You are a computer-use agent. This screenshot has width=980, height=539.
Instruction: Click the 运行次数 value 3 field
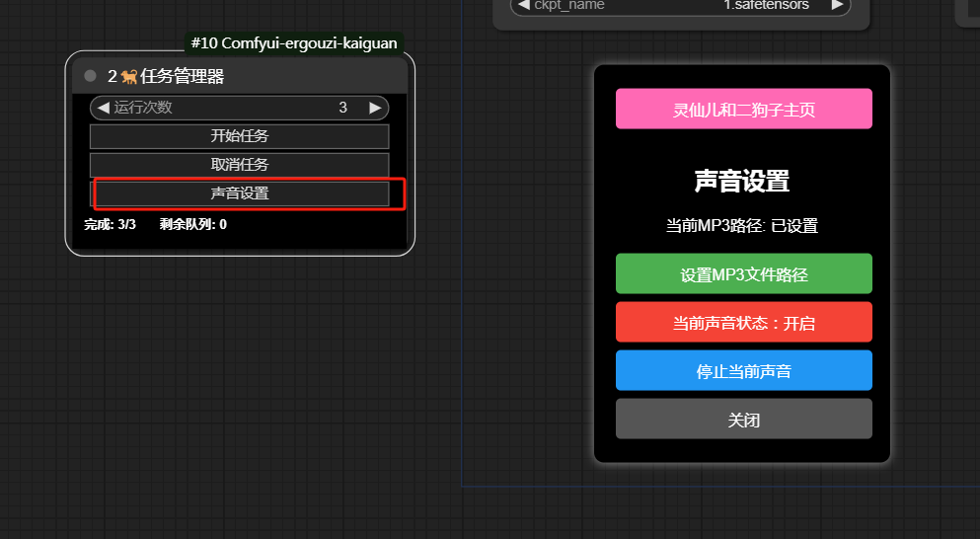pos(240,108)
